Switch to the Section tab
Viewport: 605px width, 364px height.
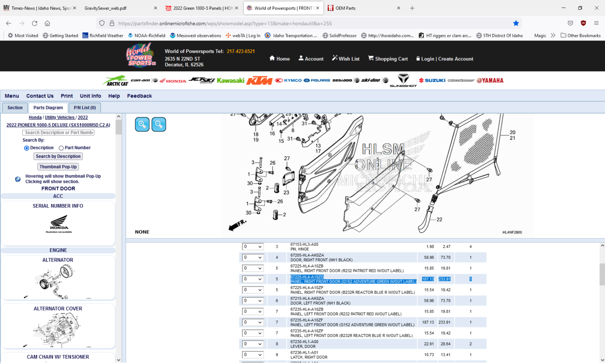[x=15, y=108]
